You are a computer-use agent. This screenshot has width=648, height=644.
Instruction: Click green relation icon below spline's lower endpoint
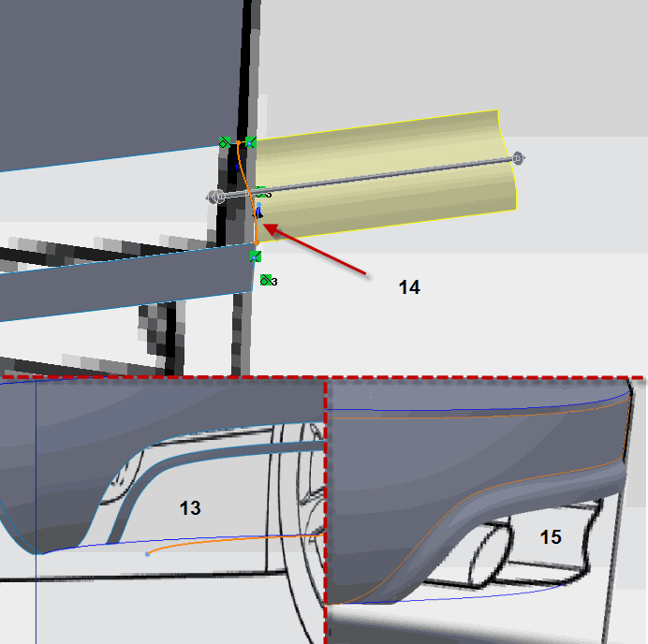pyautogui.click(x=256, y=256)
